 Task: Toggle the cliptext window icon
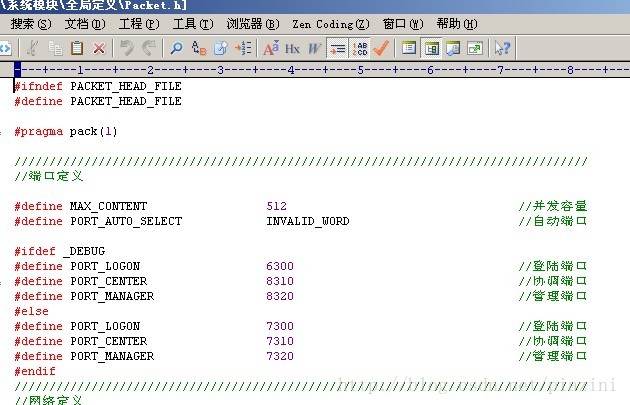[409, 48]
